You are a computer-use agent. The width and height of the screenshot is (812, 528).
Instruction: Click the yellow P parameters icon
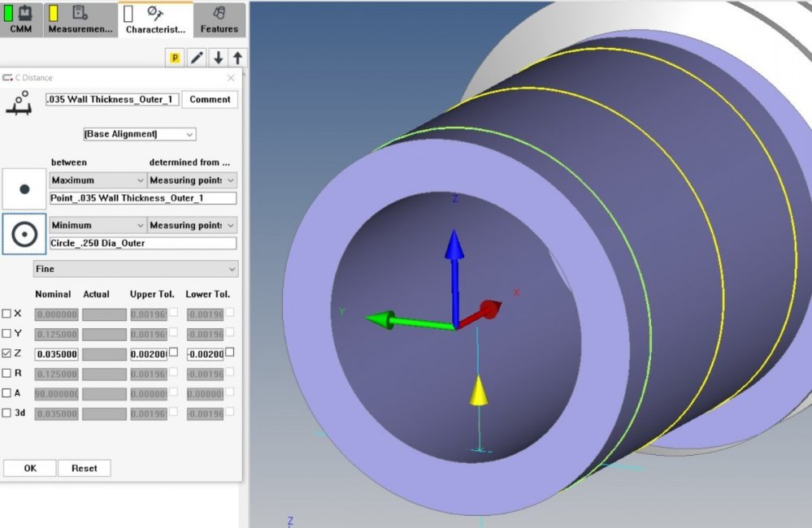[x=176, y=58]
